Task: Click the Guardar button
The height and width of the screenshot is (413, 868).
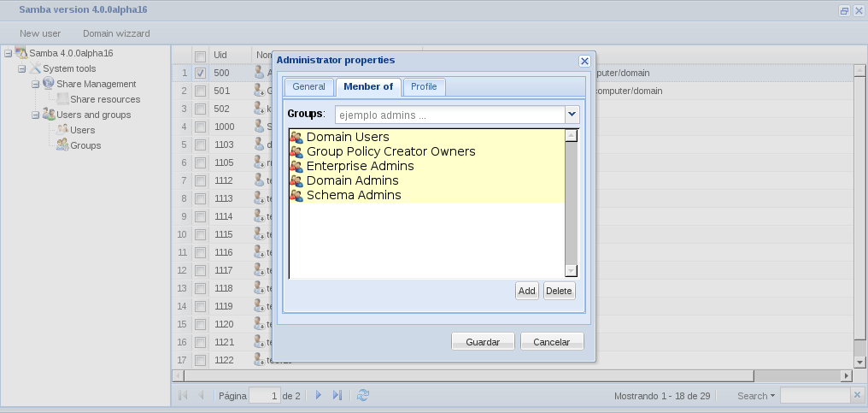Action: [x=483, y=341]
